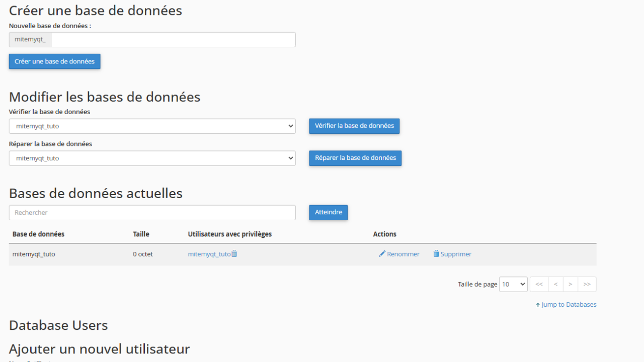Viewport: 644px width, 362px height.
Task: Go to next page with > button
Action: coord(570,284)
